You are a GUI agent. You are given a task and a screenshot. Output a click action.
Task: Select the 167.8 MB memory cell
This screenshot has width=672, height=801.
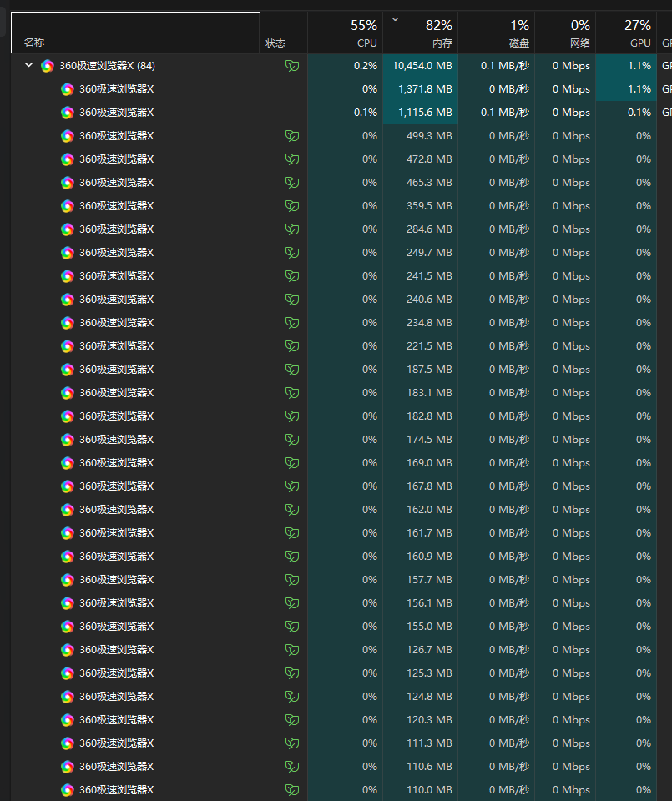click(420, 486)
